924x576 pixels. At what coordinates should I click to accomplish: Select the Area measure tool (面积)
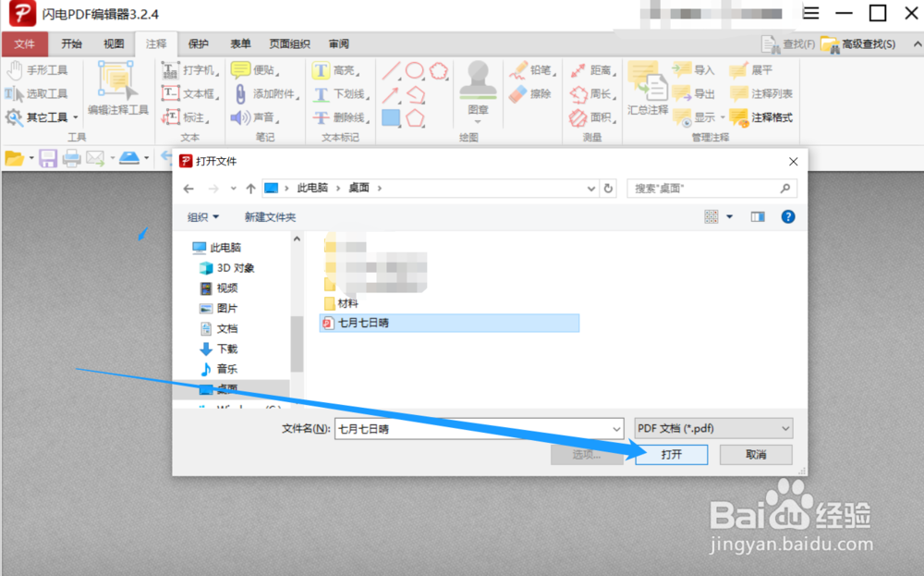(x=593, y=117)
